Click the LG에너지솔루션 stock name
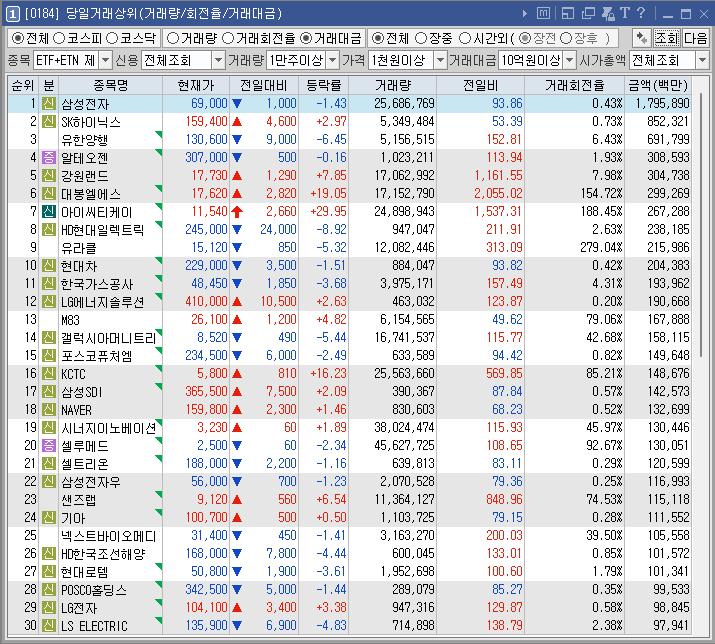This screenshot has width=715, height=644. 103,301
